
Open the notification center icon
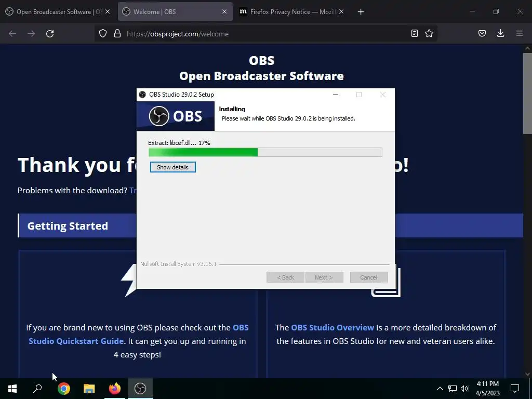click(x=515, y=389)
